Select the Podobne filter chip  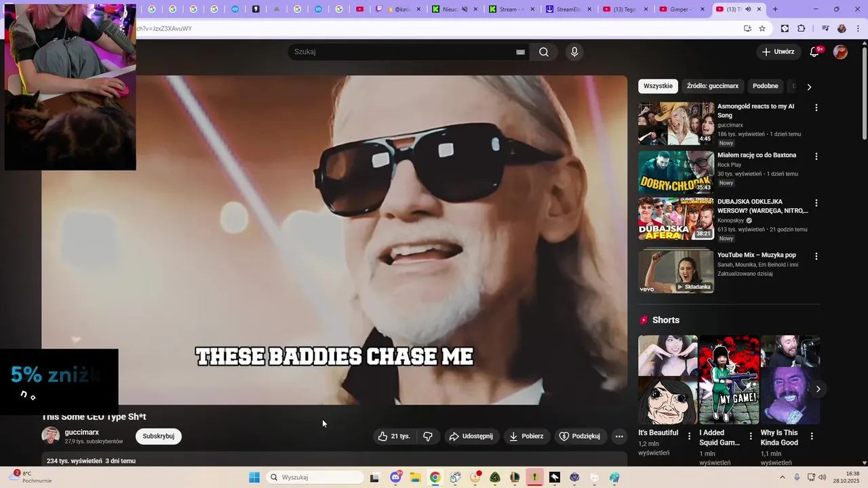pyautogui.click(x=765, y=86)
